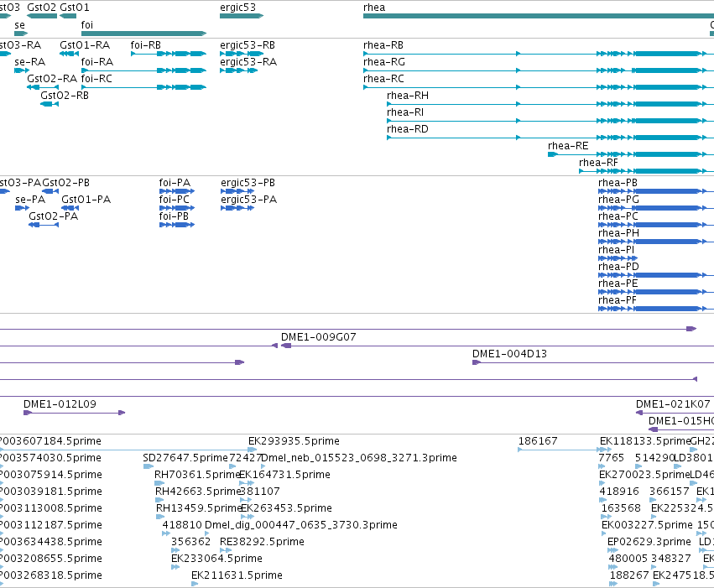714x588 pixels.
Task: Select transcript rhea-RC
Action: [539, 87]
